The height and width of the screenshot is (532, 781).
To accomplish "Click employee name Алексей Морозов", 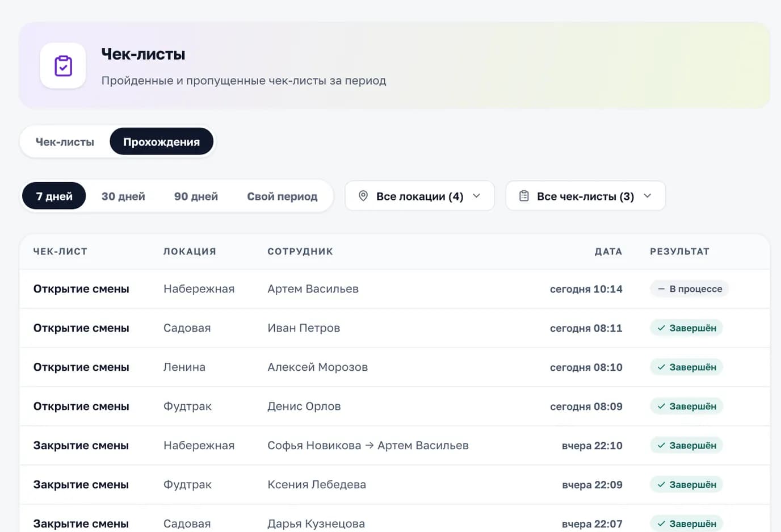I will click(317, 367).
